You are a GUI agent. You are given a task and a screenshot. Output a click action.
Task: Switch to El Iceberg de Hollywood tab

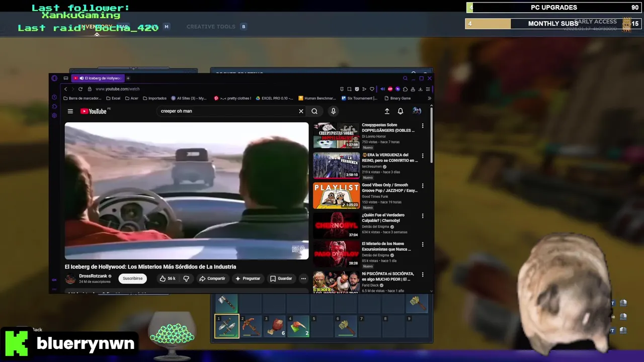click(x=98, y=78)
